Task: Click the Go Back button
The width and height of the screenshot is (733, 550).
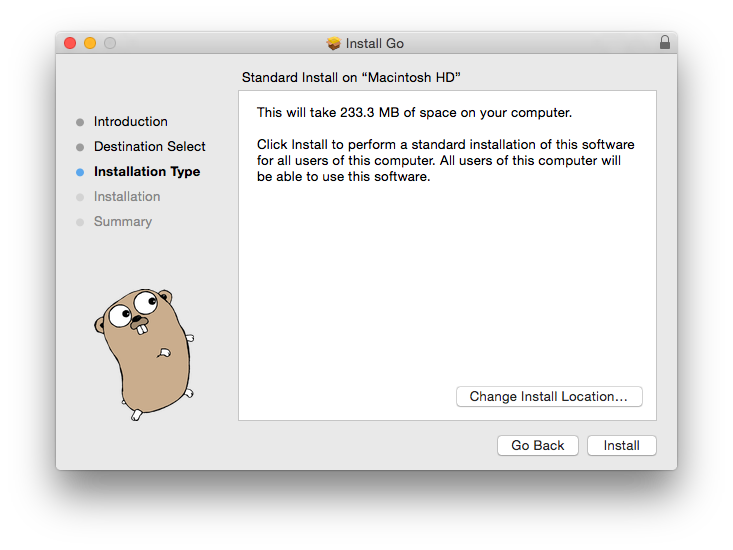Action: point(538,445)
